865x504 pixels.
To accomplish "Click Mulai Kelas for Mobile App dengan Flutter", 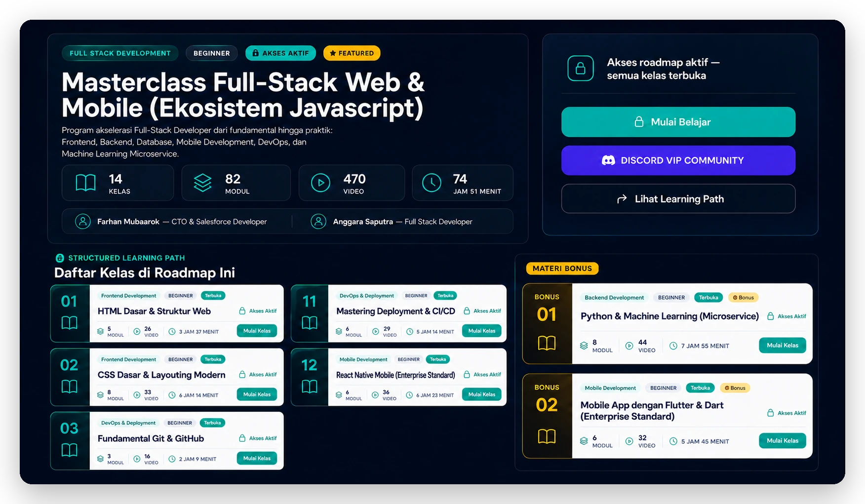I will tap(783, 441).
